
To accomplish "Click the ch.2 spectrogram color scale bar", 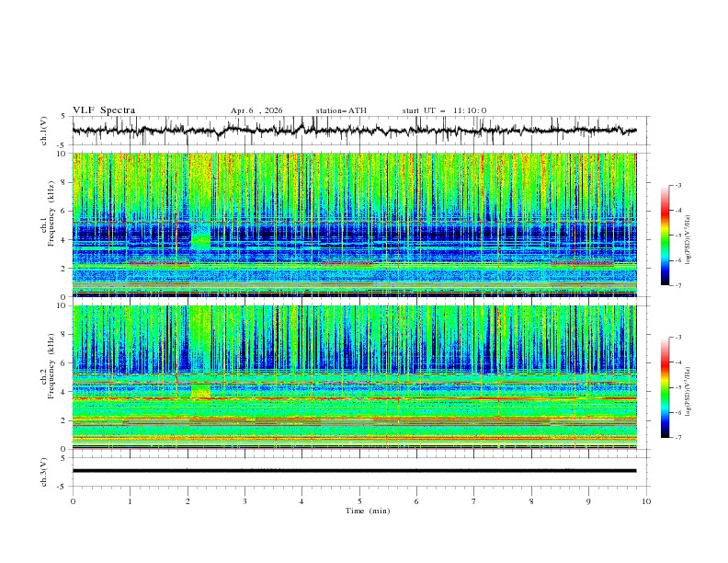I will click(665, 387).
